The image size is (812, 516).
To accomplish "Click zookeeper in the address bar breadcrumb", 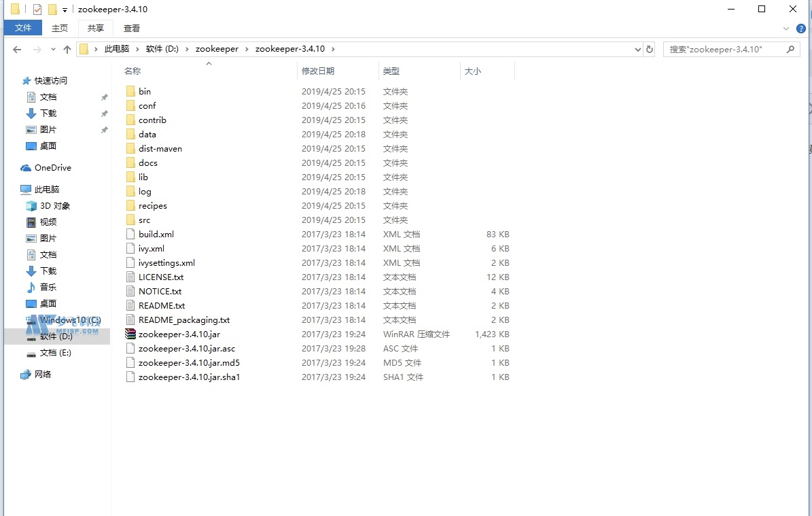I will click(x=217, y=48).
